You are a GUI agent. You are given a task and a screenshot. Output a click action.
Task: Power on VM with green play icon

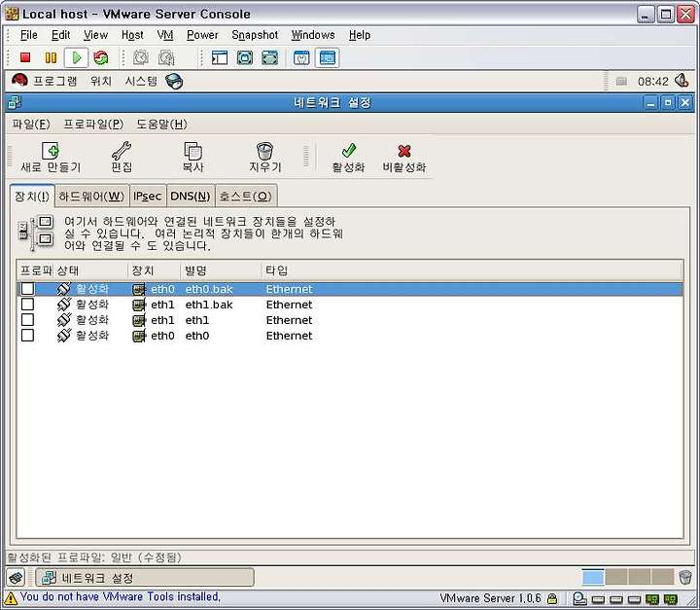click(77, 57)
